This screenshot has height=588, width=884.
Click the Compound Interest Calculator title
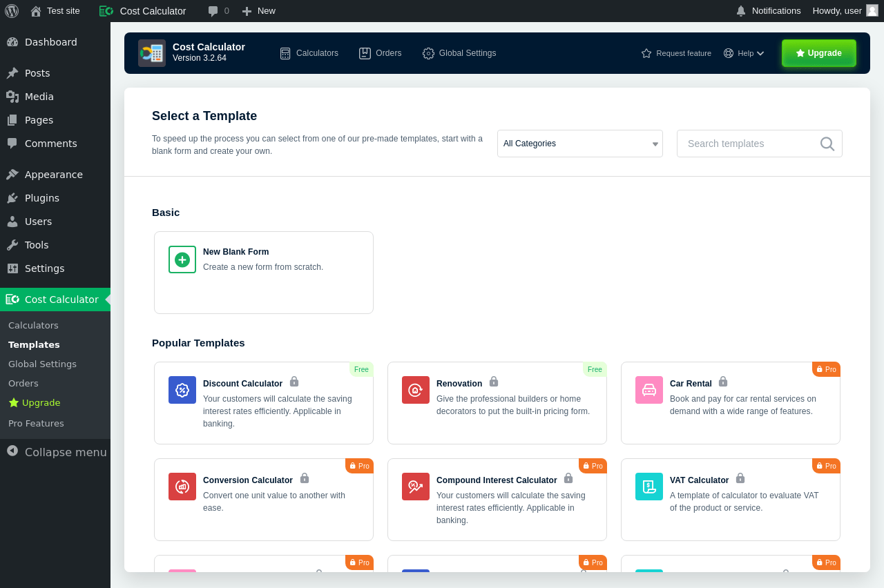(497, 480)
